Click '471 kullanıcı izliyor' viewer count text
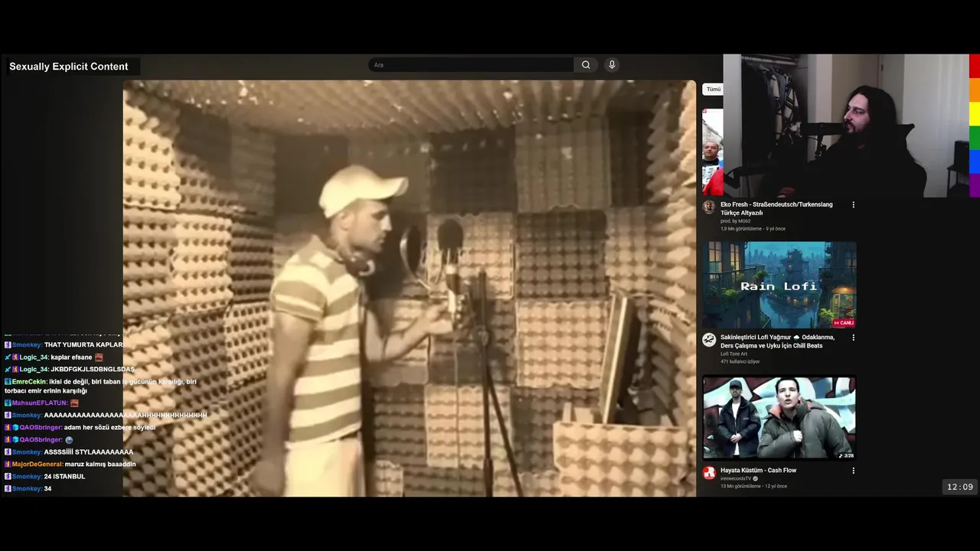 pos(740,361)
